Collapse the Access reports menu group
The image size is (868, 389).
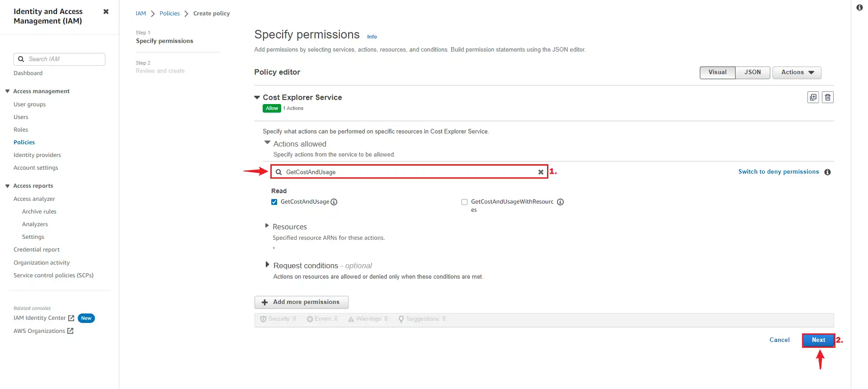point(7,186)
